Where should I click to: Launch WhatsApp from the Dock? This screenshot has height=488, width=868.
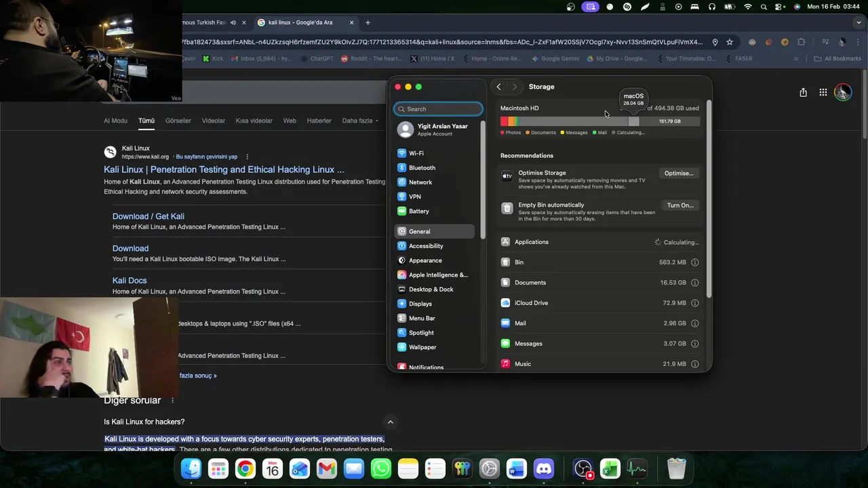point(381,468)
